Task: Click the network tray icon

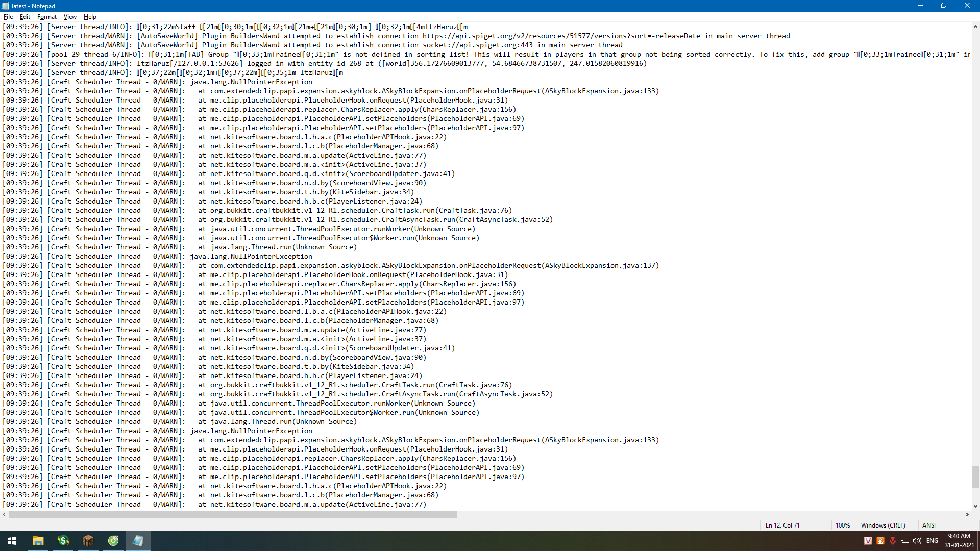Action: coord(905,541)
